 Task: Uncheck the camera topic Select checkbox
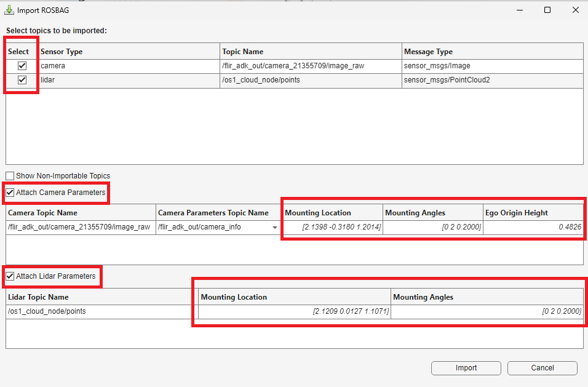(x=21, y=65)
